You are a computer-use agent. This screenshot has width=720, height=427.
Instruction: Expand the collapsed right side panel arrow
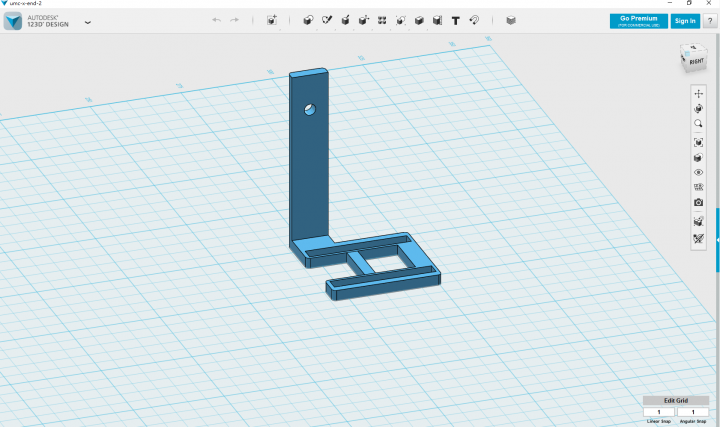[718, 240]
